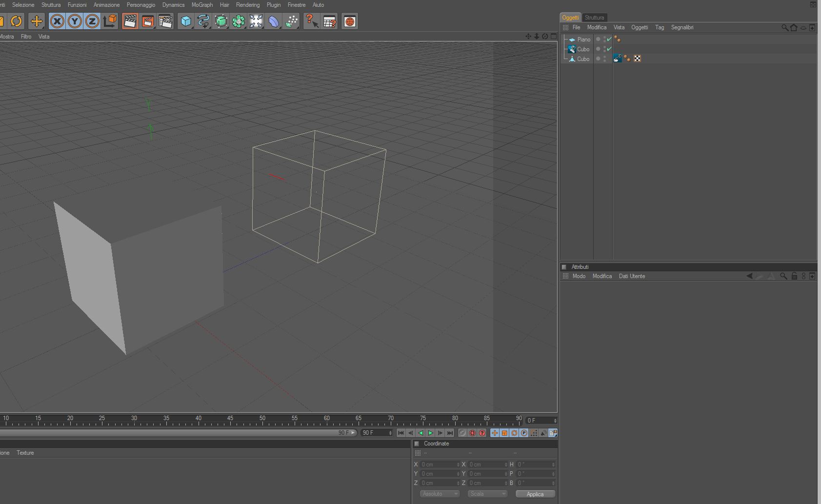Click the record keyframe button
Image resolution: width=821 pixels, height=504 pixels.
click(462, 433)
